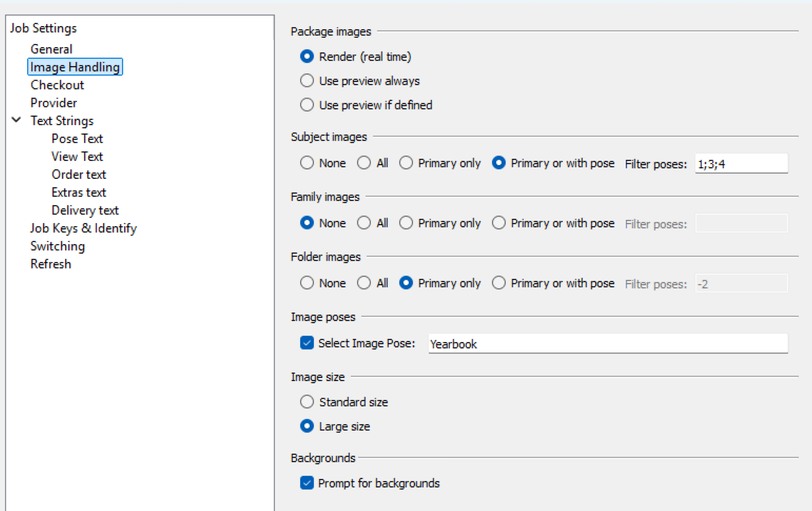Viewport: 812px width, 511px height.
Task: Select the Delivery text settings
Action: [85, 210]
